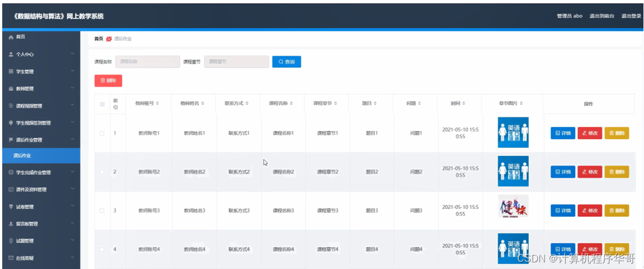644x269 pixels.
Task: Click the cell 课程章节4
Action: pos(328,250)
